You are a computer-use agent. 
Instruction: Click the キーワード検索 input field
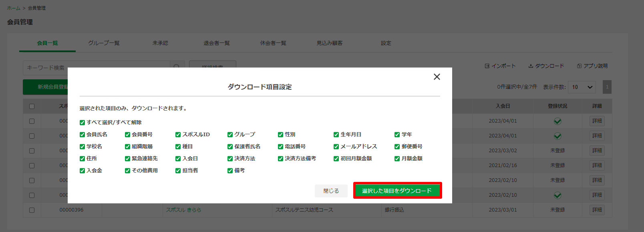(96, 68)
